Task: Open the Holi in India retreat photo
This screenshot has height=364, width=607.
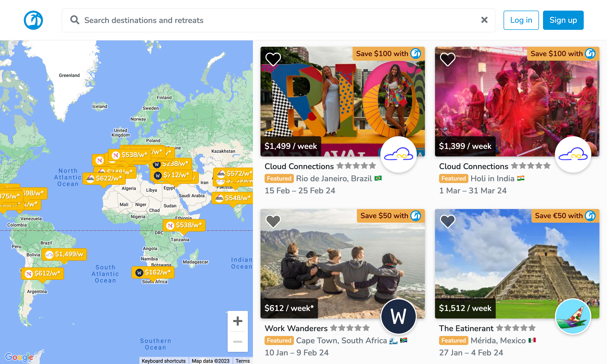Action: (x=517, y=102)
